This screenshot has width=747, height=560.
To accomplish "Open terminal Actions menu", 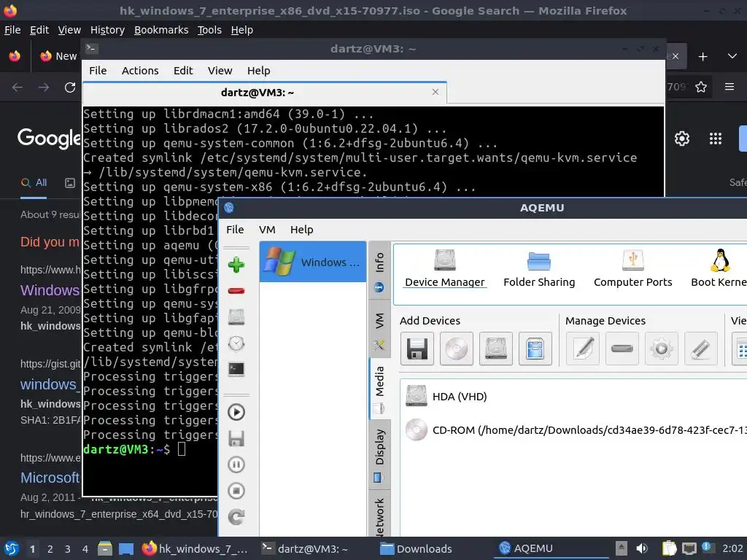I will tap(140, 71).
